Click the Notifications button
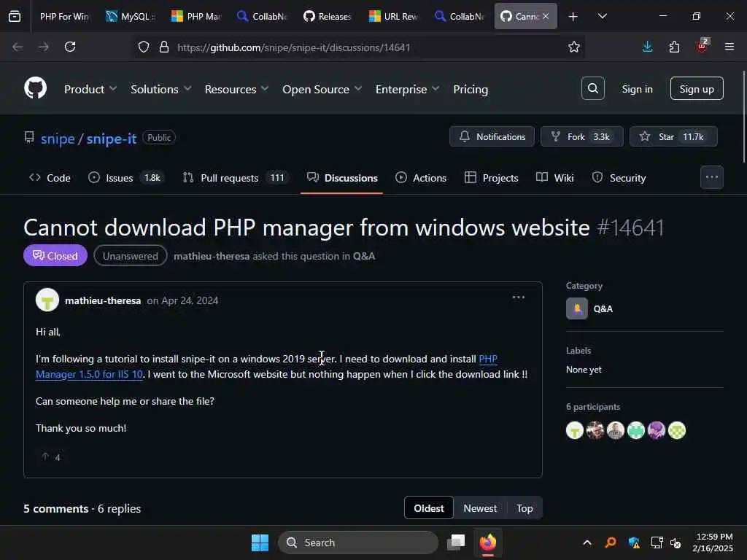This screenshot has width=747, height=560. point(492,136)
